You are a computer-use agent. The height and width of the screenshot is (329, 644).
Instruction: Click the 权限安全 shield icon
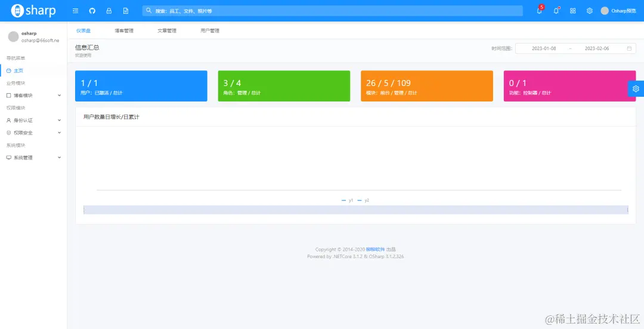[8, 133]
